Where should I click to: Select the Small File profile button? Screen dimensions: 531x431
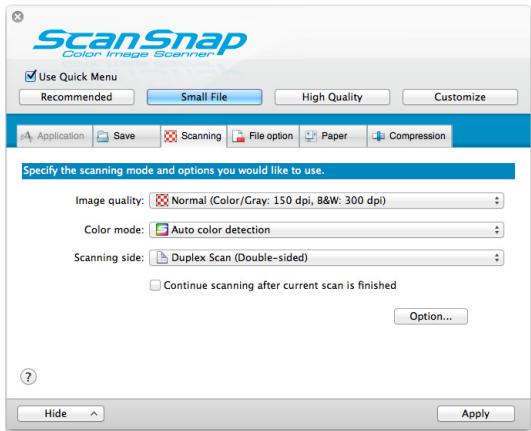[x=204, y=97]
